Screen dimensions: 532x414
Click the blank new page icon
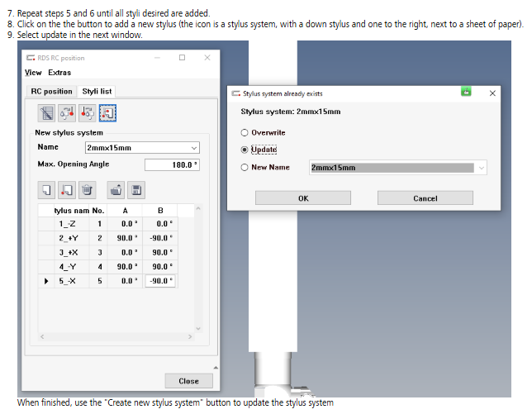46,190
